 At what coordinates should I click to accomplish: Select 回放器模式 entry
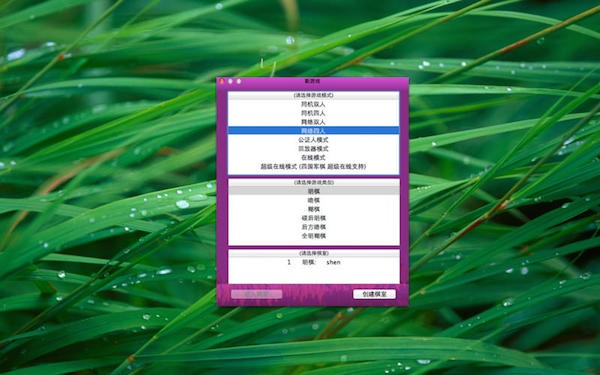pos(313,148)
